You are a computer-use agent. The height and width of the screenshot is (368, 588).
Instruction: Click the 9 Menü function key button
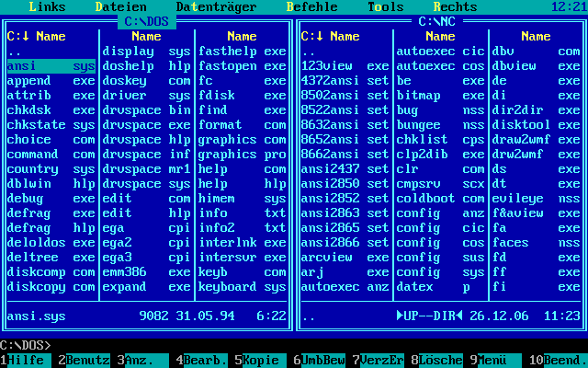(496, 361)
